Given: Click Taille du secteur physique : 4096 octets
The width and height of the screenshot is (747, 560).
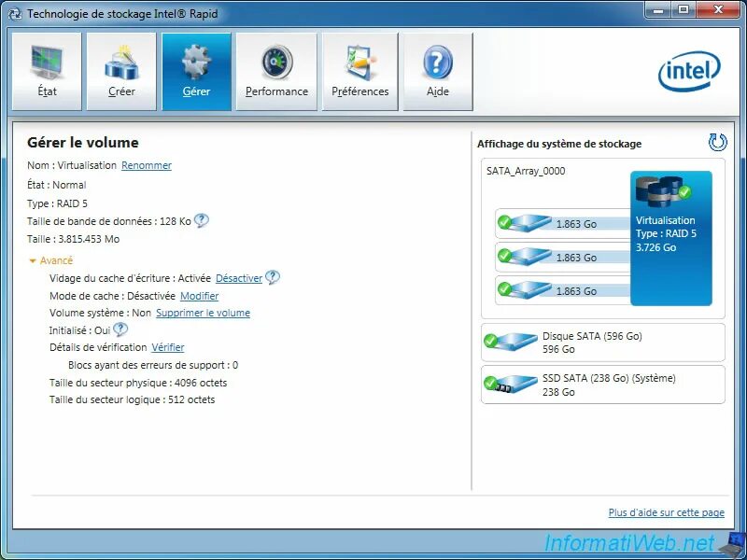Looking at the screenshot, I should (138, 383).
